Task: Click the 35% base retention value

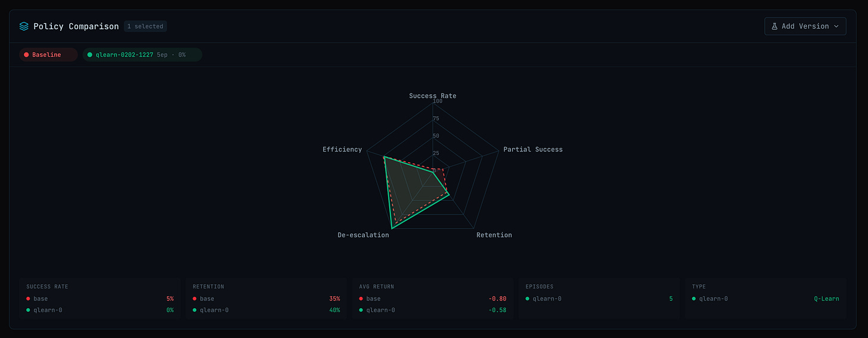Action: tap(334, 299)
